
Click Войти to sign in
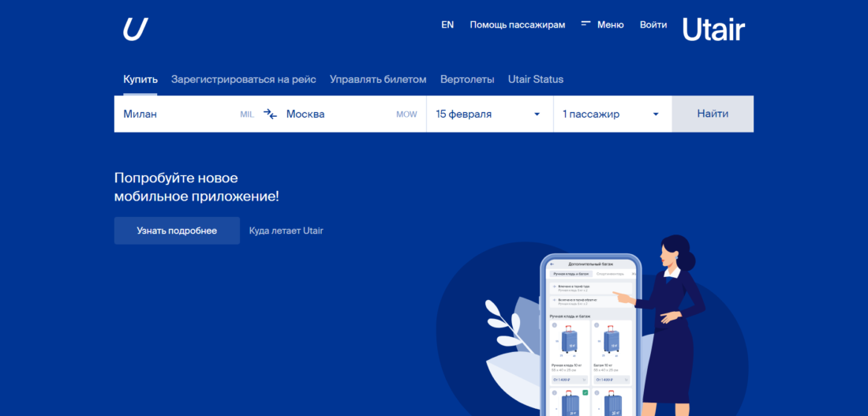pyautogui.click(x=653, y=24)
